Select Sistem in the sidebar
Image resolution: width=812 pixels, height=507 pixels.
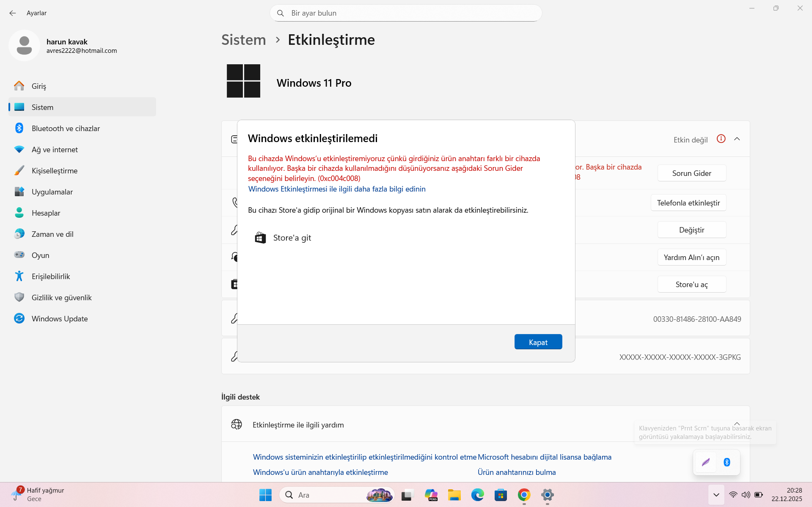pos(83,107)
